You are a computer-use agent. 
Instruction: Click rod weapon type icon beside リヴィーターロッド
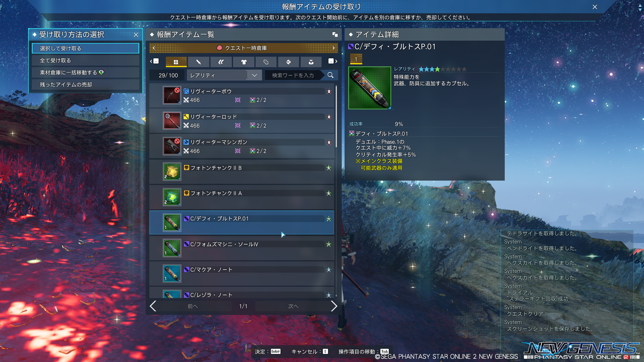[x=186, y=117]
